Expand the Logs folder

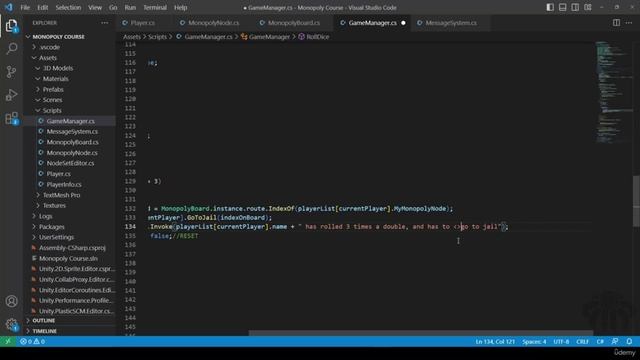45,216
